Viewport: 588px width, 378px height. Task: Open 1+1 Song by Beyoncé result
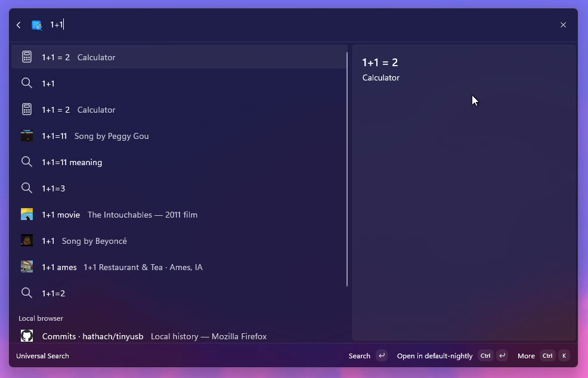[x=180, y=241]
